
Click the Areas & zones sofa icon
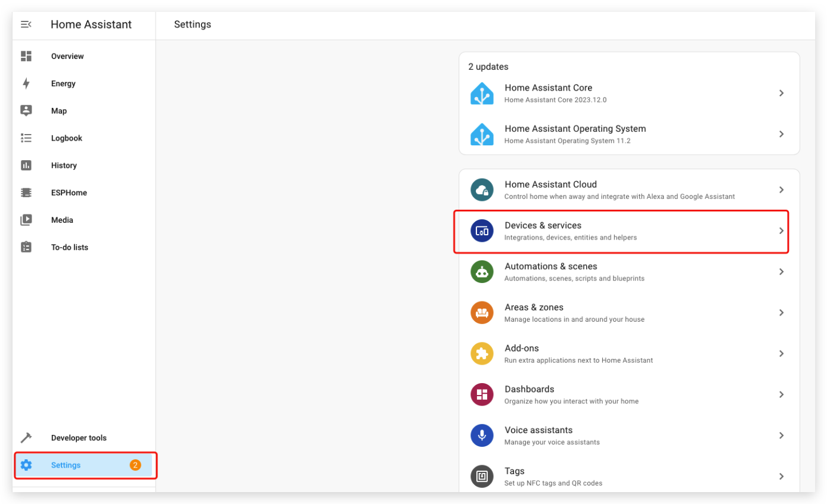pos(482,313)
